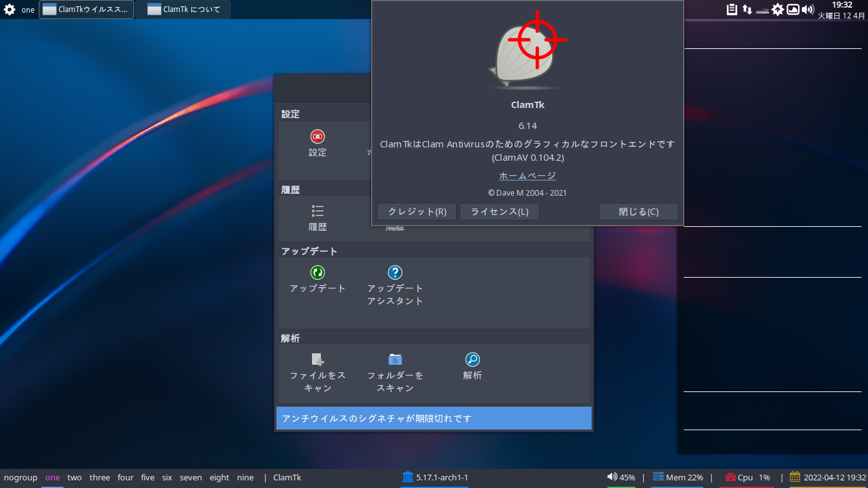Click the green Update icon
The height and width of the screenshot is (488, 868).
[318, 273]
